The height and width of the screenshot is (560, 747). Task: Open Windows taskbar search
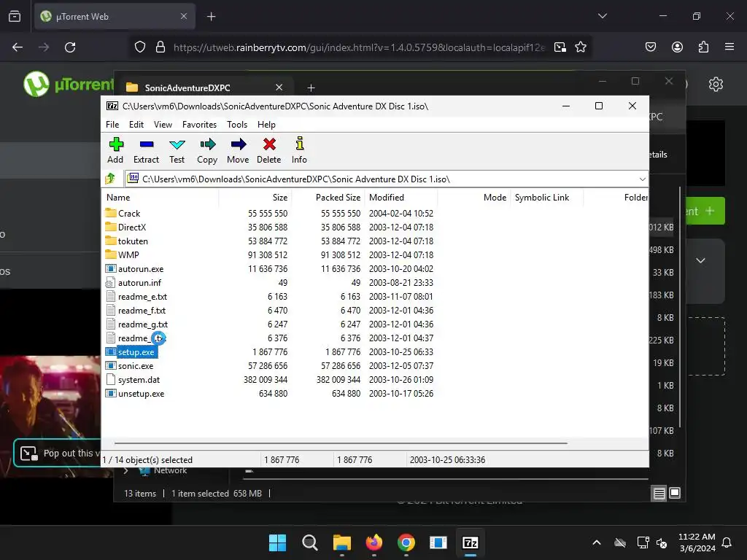point(309,542)
